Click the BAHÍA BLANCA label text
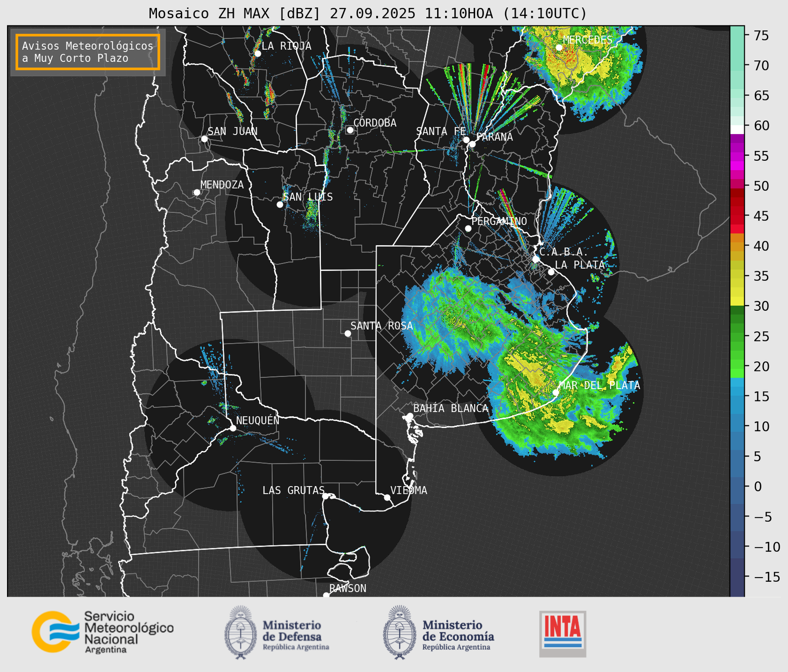The image size is (788, 672). tap(451, 408)
